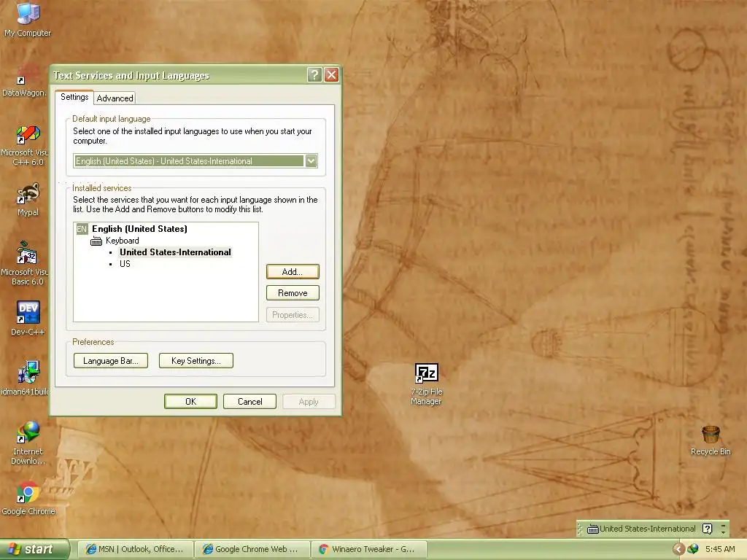
Task: Open DataWagon desktop shortcut
Action: (x=24, y=80)
